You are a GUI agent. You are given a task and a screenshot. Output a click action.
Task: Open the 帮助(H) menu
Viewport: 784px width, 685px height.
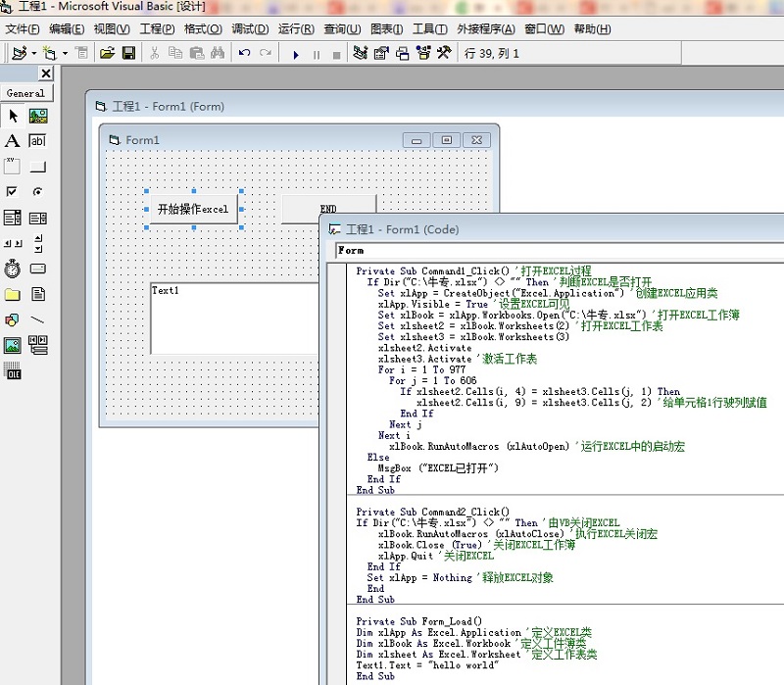click(592, 29)
